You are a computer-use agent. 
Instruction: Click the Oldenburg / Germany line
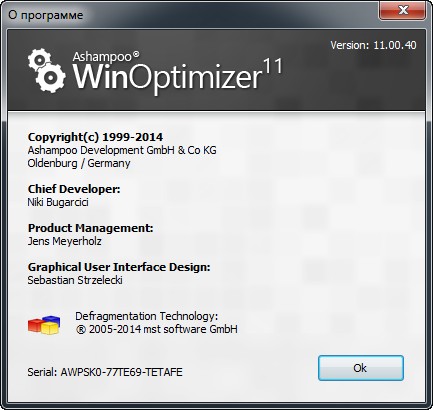(x=79, y=163)
